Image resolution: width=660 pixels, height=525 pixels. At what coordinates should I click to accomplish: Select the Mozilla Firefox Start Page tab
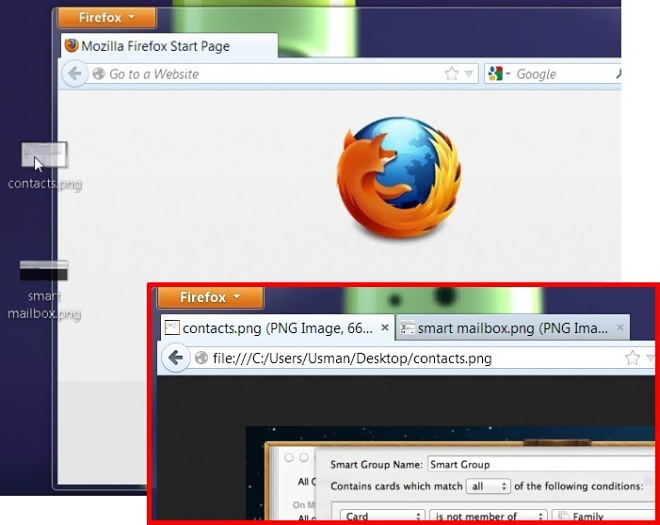click(169, 46)
